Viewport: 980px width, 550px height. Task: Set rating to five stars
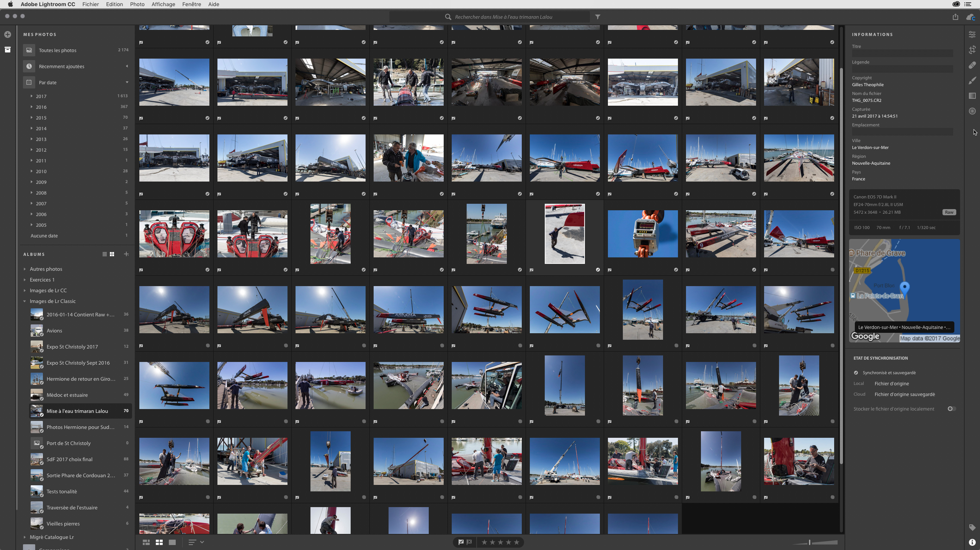pos(516,542)
